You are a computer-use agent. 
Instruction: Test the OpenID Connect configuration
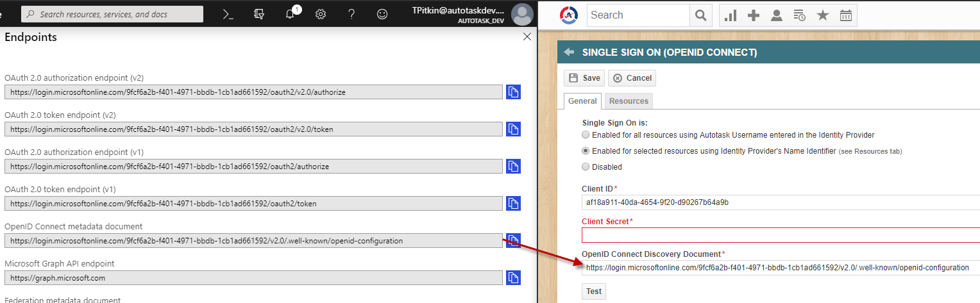coord(594,291)
